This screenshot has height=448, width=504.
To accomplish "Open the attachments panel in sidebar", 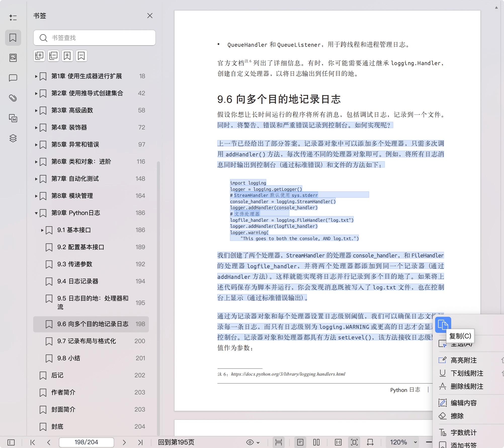I will click(x=13, y=98).
